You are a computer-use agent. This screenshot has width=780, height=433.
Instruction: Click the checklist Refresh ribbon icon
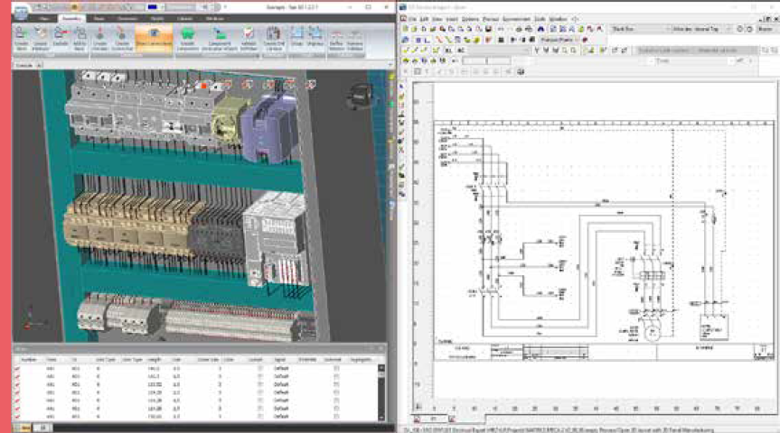[248, 38]
